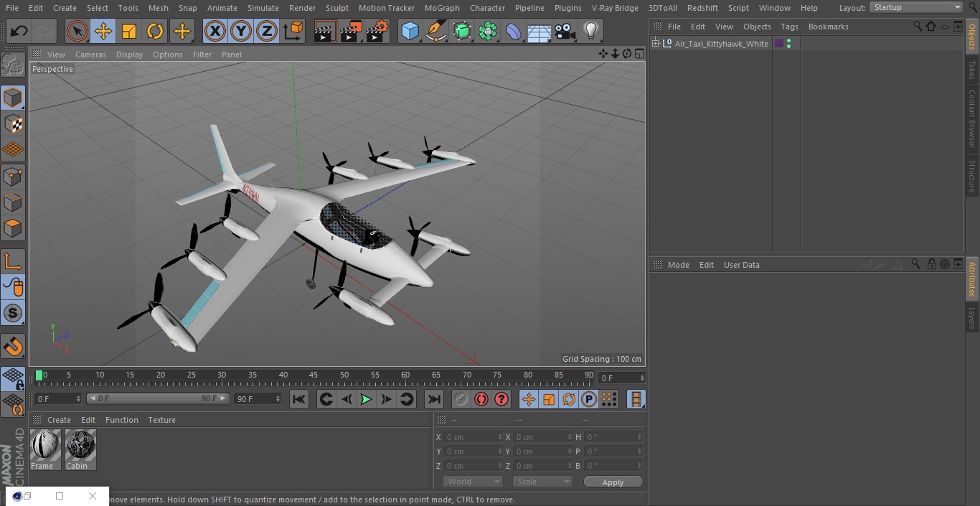
Task: Click end frame 90 F field
Action: point(258,398)
